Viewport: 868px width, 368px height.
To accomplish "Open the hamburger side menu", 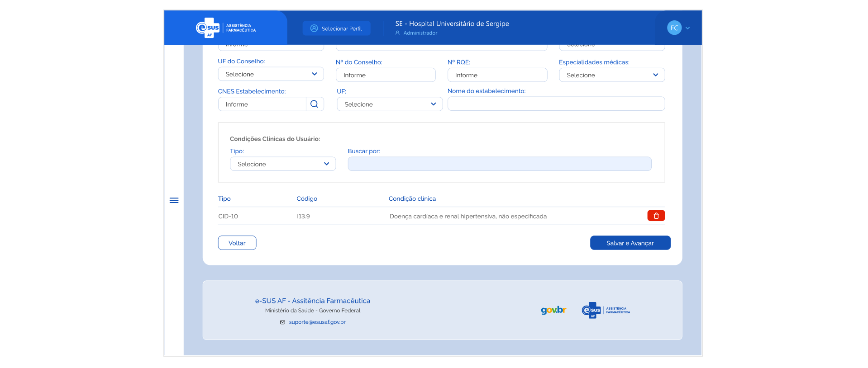I will 174,200.
